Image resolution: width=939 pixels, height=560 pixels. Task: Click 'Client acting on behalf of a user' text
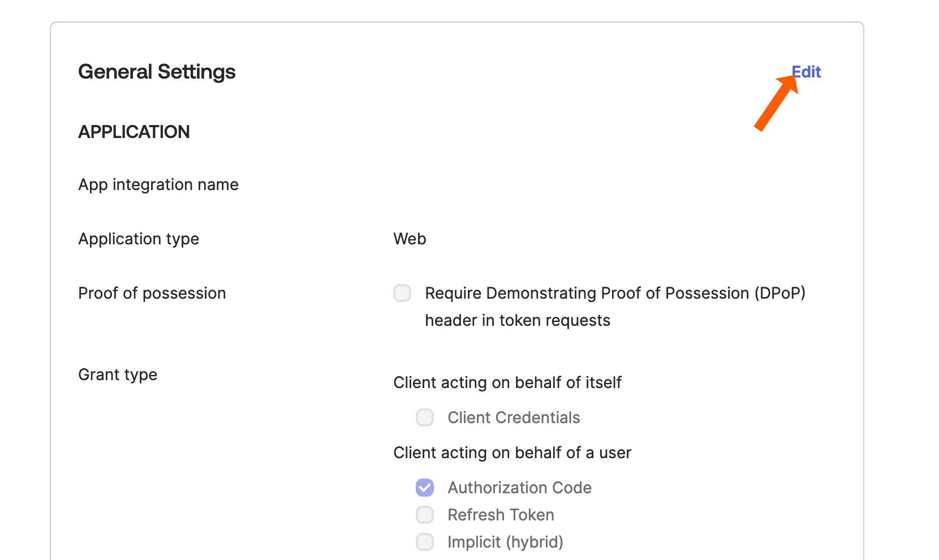(512, 453)
